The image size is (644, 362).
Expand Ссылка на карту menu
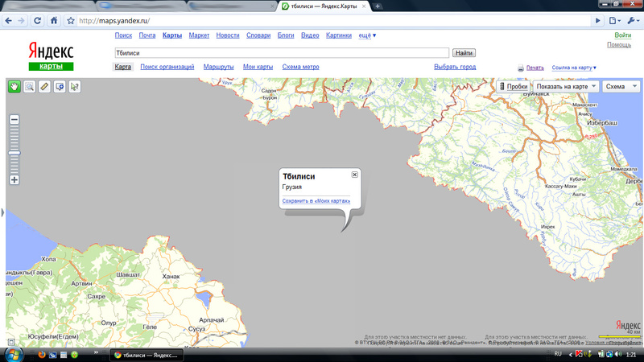coord(576,68)
